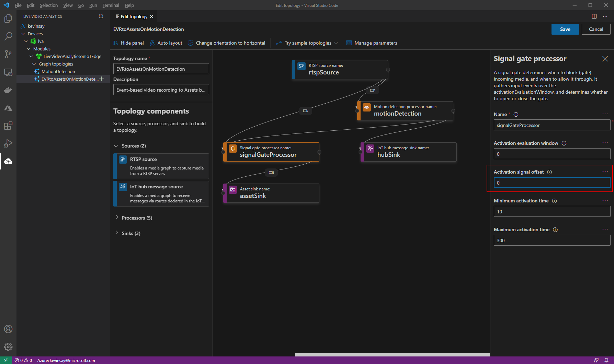Open the notifications bell in status bar
The image size is (614, 364).
[606, 360]
